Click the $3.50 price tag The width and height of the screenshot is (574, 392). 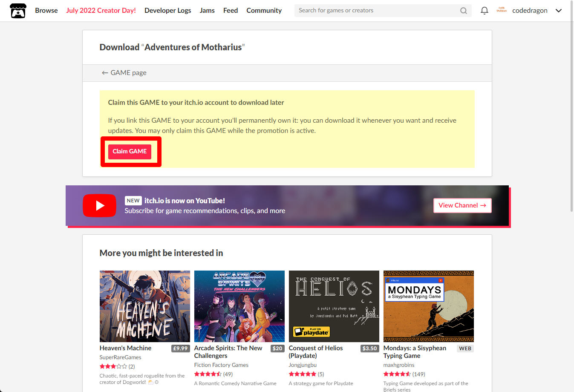click(x=369, y=349)
